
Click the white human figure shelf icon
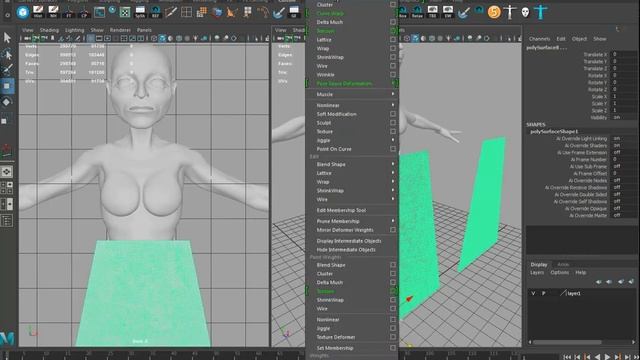point(510,12)
